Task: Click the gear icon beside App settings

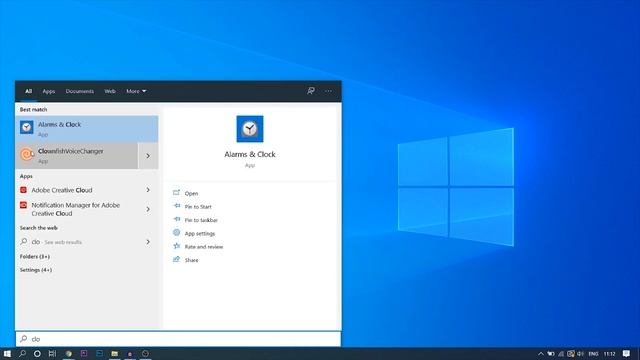Action: (176, 233)
